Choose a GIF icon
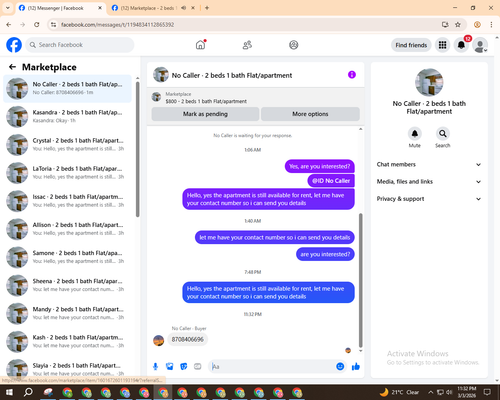 click(x=198, y=367)
